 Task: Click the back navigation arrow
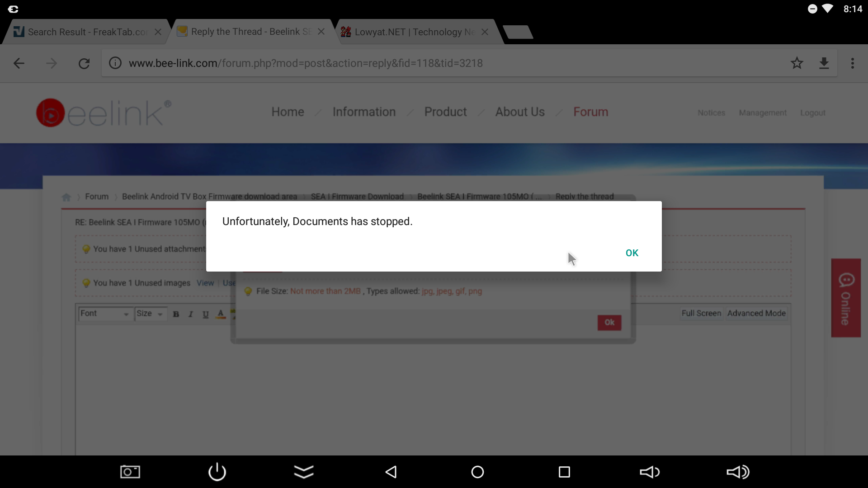tap(19, 62)
